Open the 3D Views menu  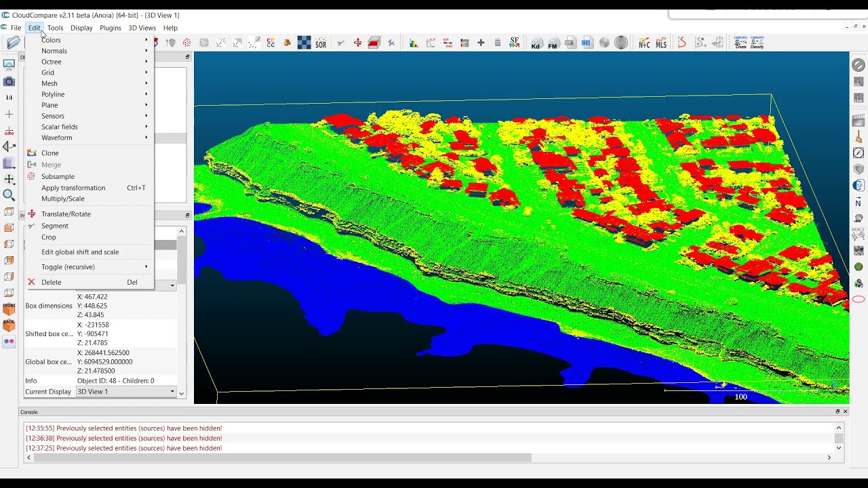click(x=142, y=28)
